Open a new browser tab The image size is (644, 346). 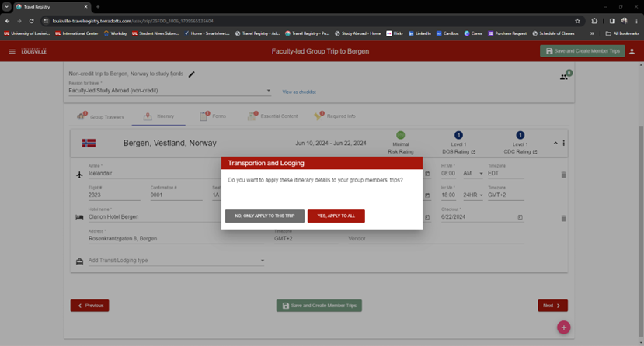tap(98, 6)
